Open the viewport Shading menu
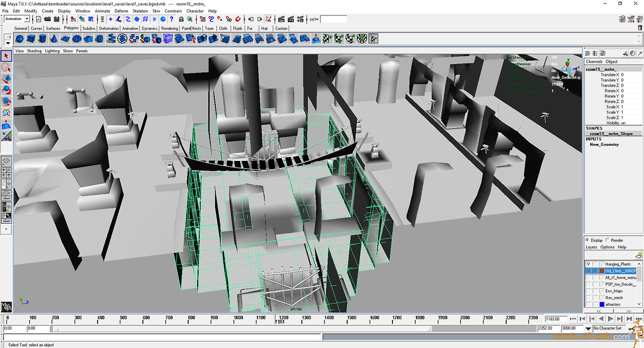The height and width of the screenshot is (348, 644). click(34, 51)
